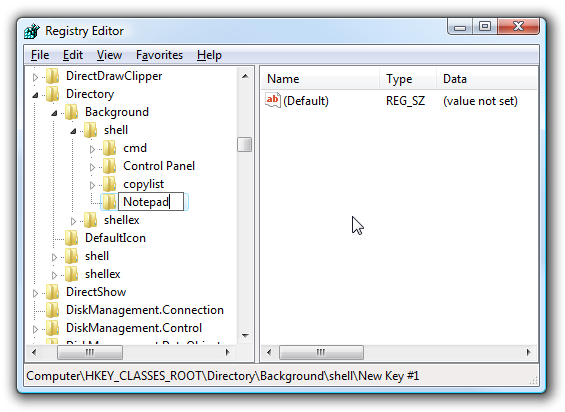Collapse the Background key node
The height and width of the screenshot is (412, 565).
coord(54,113)
